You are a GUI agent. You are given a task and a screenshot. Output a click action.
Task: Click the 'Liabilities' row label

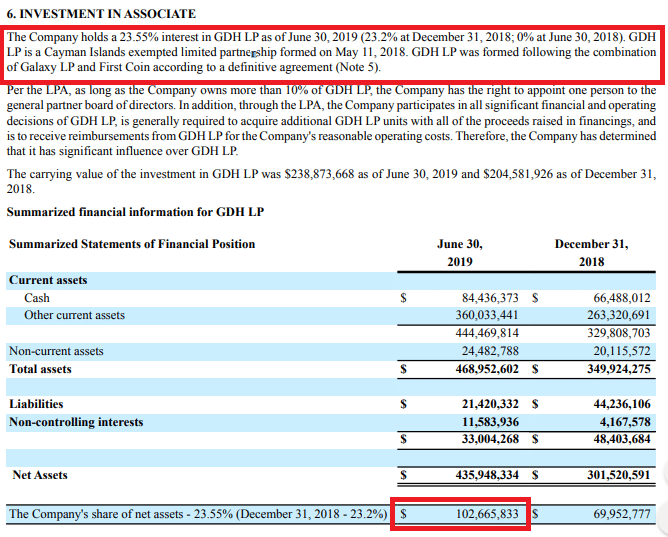tap(36, 404)
